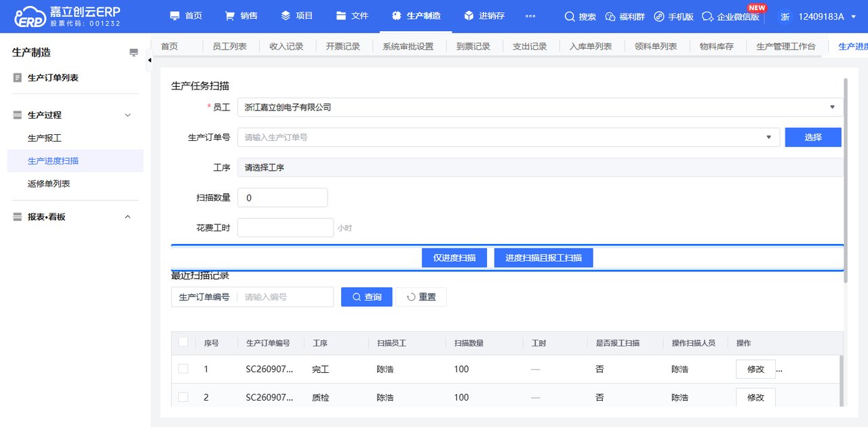Expand the 12409183A account dropdown arrow
Screen dimensions: 868x427
(x=853, y=16)
